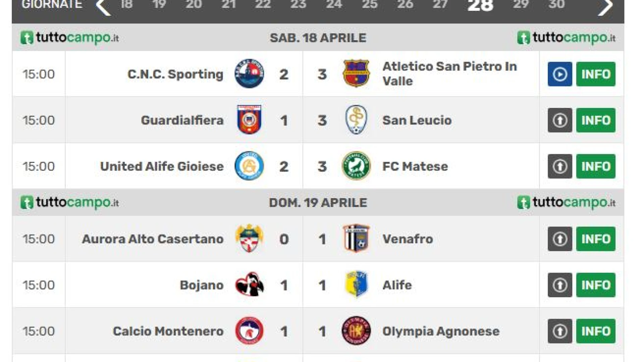Select matchday 29 tab
Image resolution: width=644 pixels, height=362 pixels.
tap(521, 5)
